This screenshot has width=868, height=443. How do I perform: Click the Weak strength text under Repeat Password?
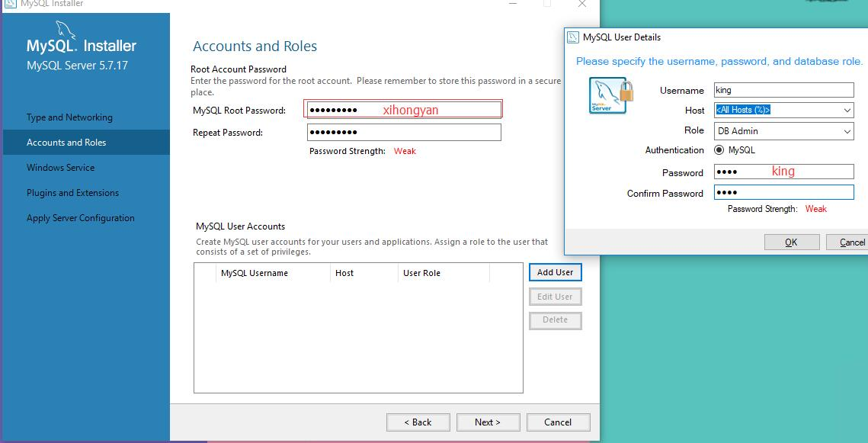[405, 151]
